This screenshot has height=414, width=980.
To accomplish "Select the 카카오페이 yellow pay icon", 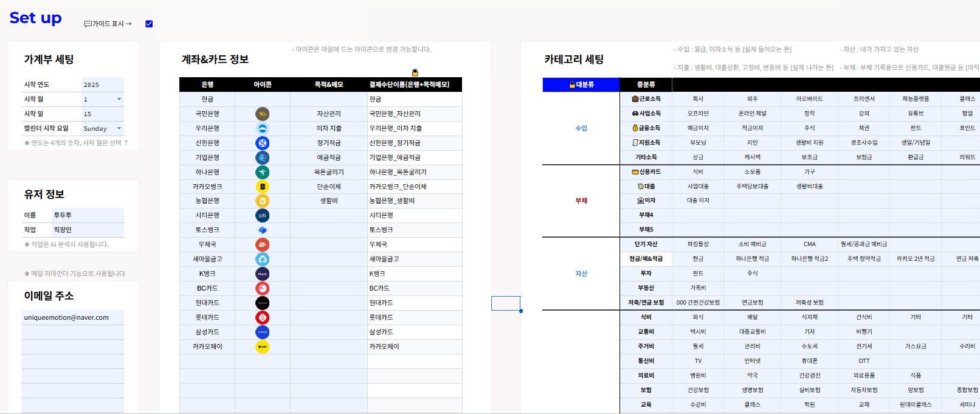I will click(x=263, y=347).
